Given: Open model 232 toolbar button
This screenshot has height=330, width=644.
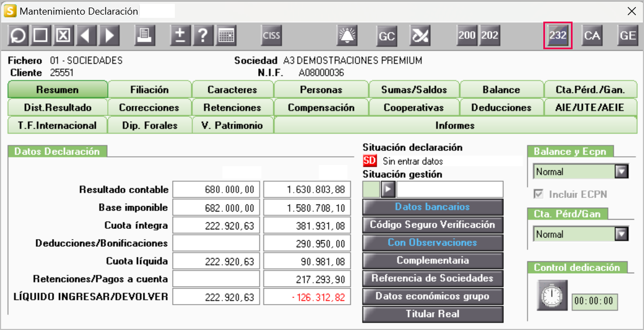Looking at the screenshot, I should pos(558,36).
